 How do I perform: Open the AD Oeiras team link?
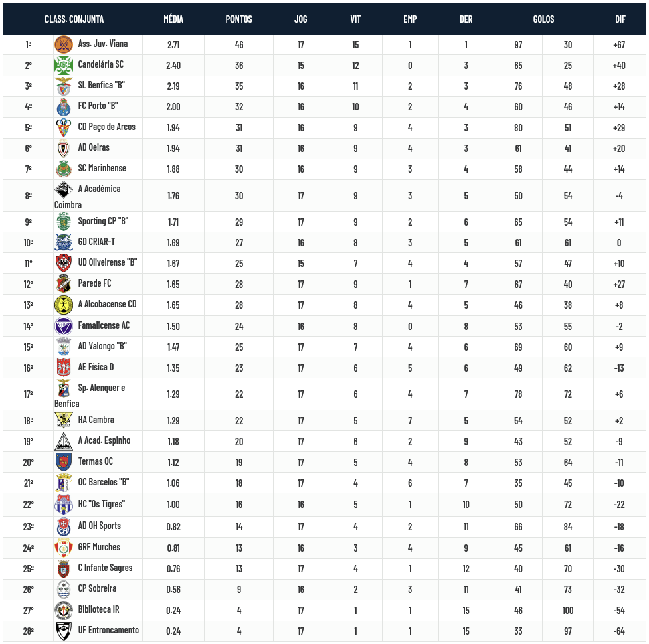click(94, 147)
